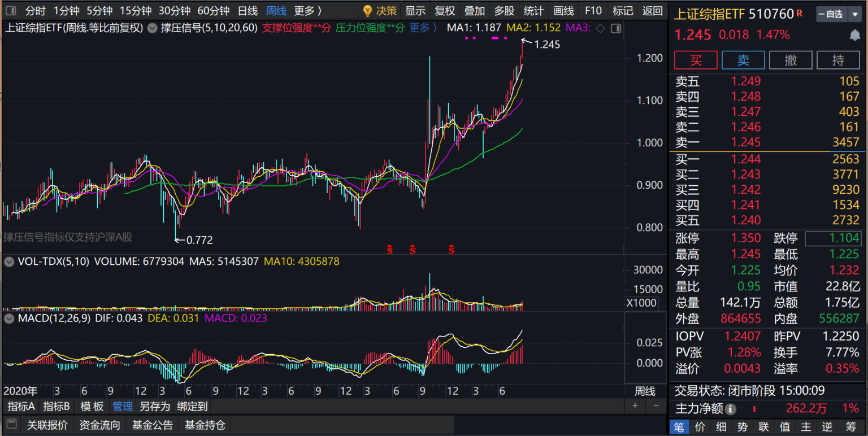Toggle the side panel icon right of MA values
The height and width of the screenshot is (436, 868).
tap(616, 28)
